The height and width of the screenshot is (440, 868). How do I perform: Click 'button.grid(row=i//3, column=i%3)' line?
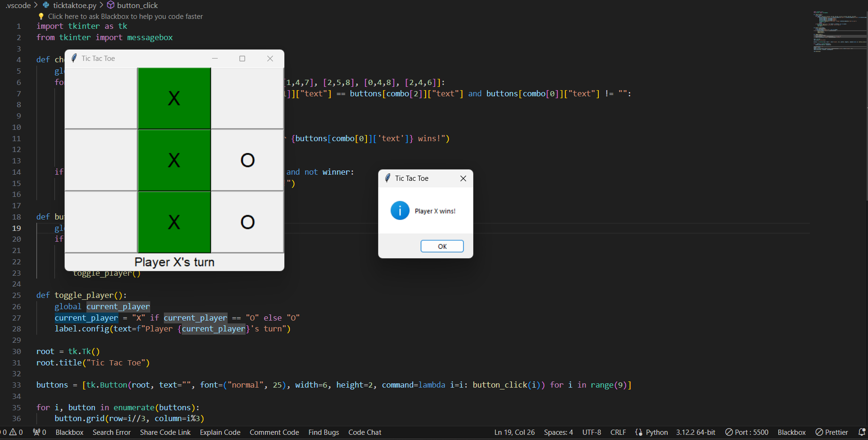(x=129, y=418)
